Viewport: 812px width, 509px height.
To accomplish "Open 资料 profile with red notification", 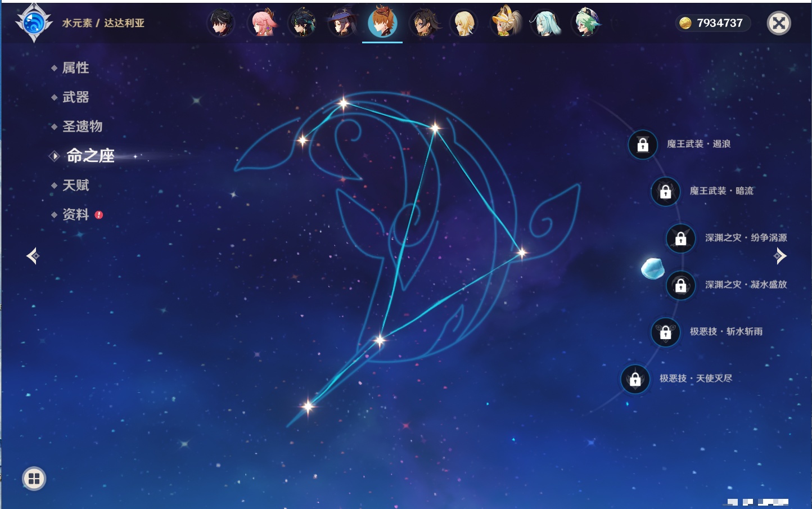I will 75,214.
